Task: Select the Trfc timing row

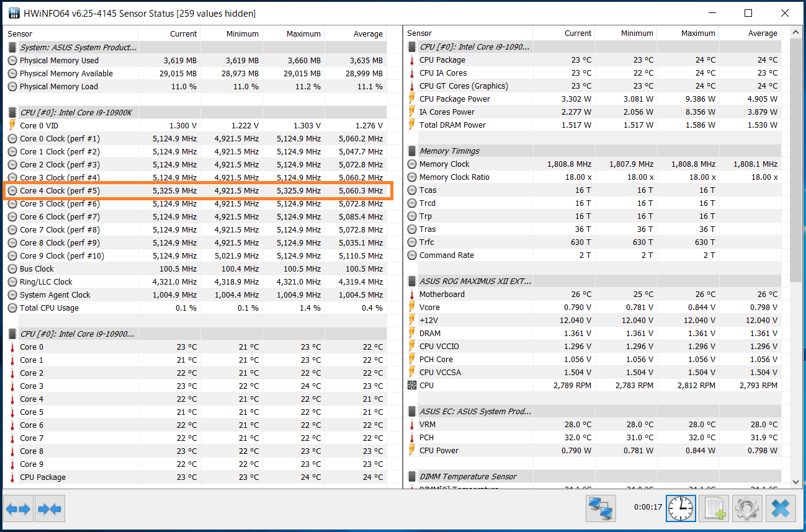Action: tap(594, 242)
